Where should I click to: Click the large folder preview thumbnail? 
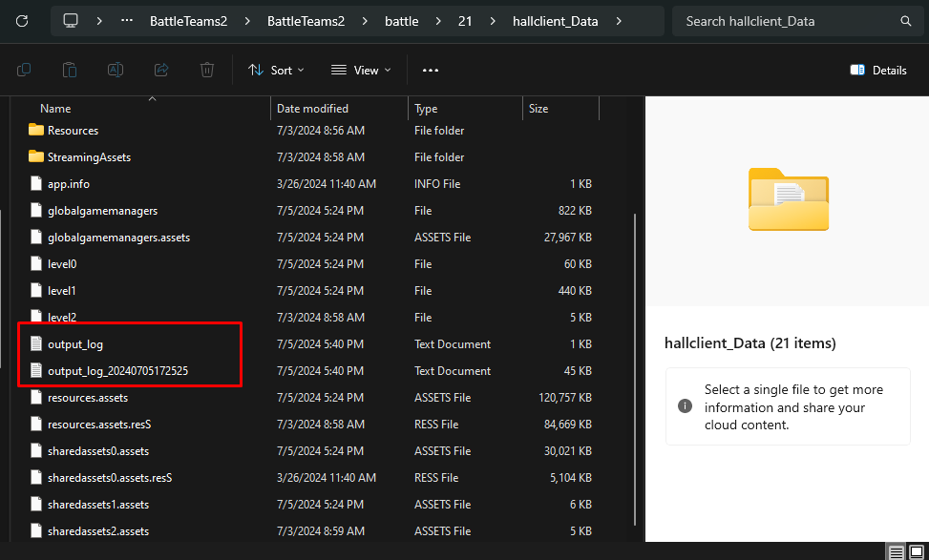(789, 199)
